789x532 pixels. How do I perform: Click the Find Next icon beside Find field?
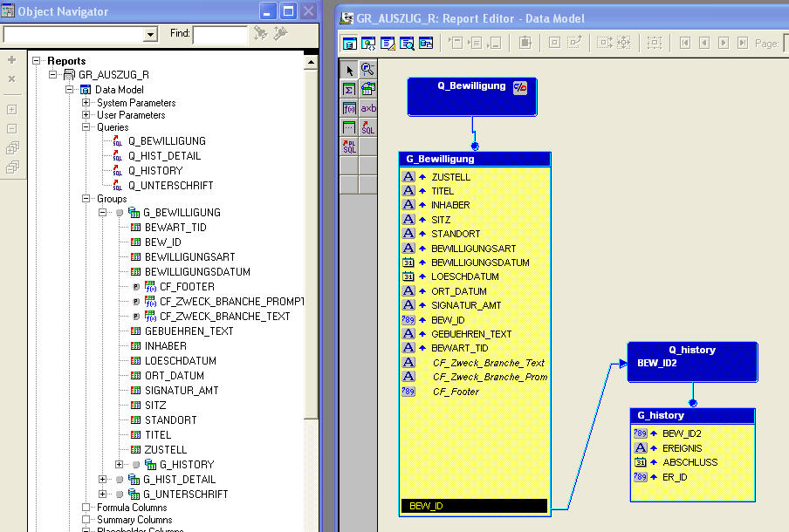click(x=261, y=33)
